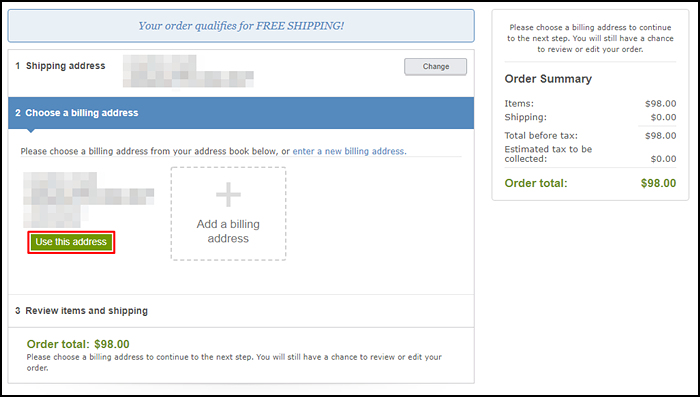Click the Total before tax line
Viewport: 700px width, 397px height.
[590, 136]
